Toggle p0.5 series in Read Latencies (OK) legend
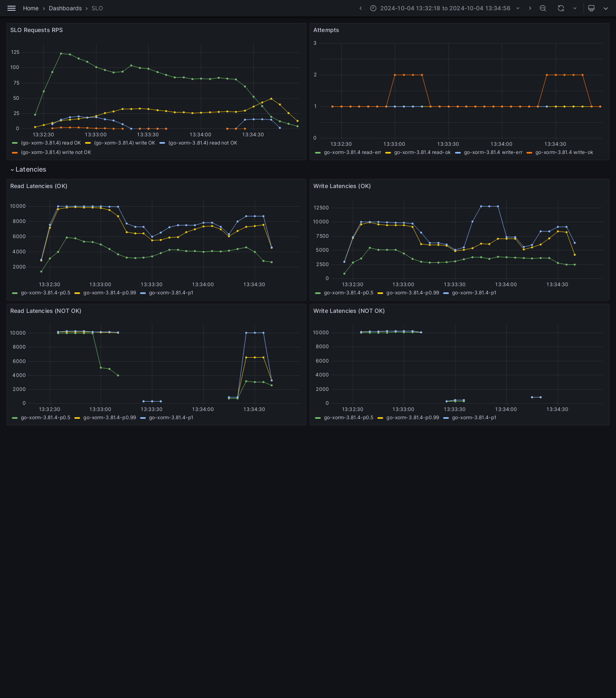Screen dimensions: 616x698 [46, 293]
